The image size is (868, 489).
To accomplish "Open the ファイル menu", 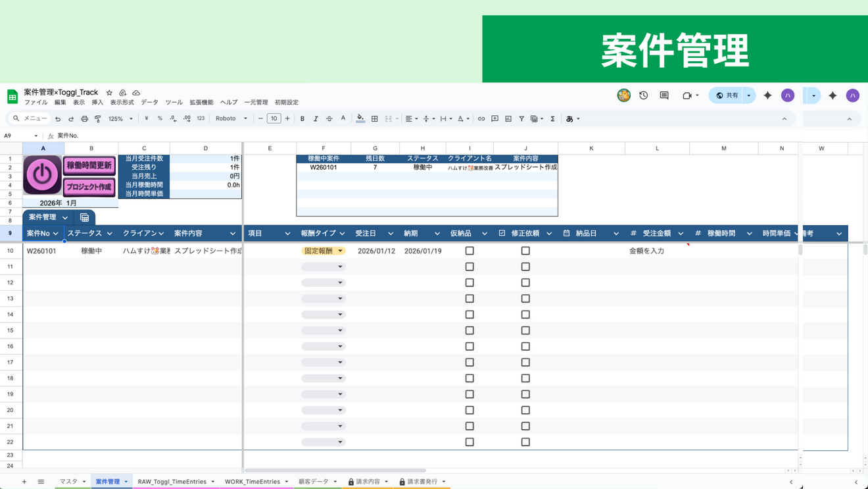I will [x=36, y=103].
